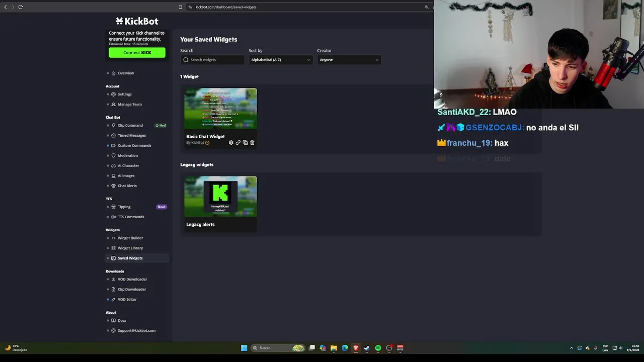
Task: Open AI Character page
Action: (128, 166)
